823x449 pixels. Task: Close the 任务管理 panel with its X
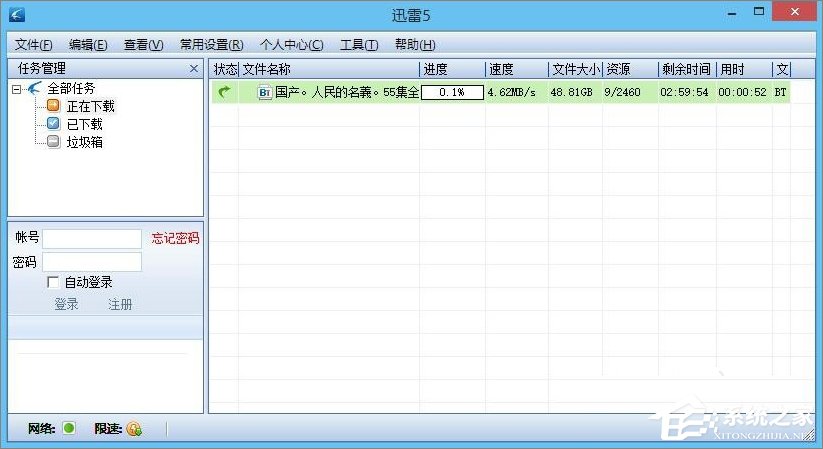tap(194, 68)
